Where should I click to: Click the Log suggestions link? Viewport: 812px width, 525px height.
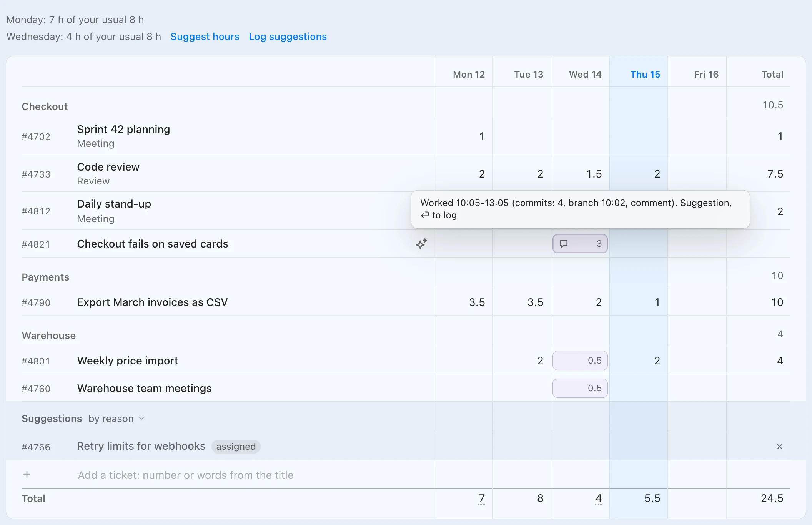pyautogui.click(x=288, y=37)
